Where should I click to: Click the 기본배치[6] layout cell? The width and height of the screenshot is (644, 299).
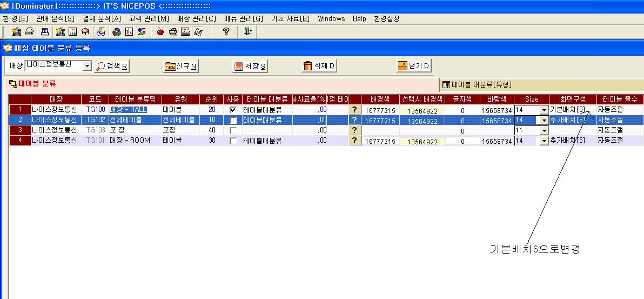573,110
